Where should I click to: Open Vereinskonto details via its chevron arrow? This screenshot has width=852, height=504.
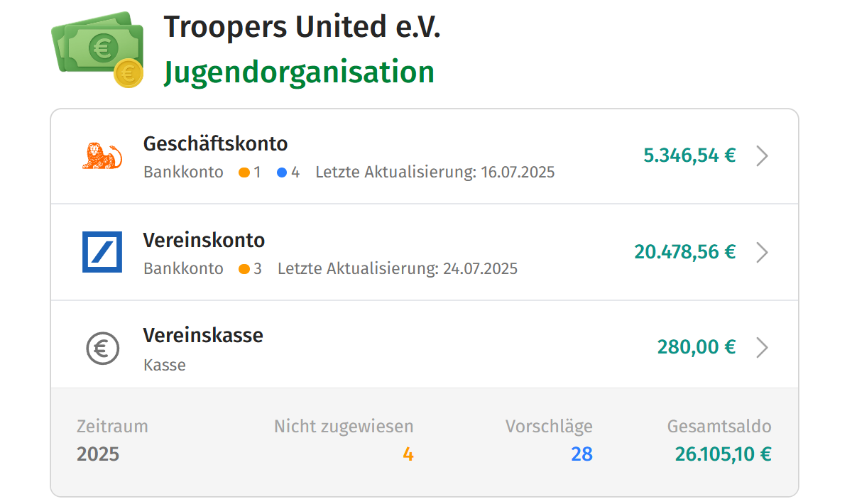(x=762, y=252)
